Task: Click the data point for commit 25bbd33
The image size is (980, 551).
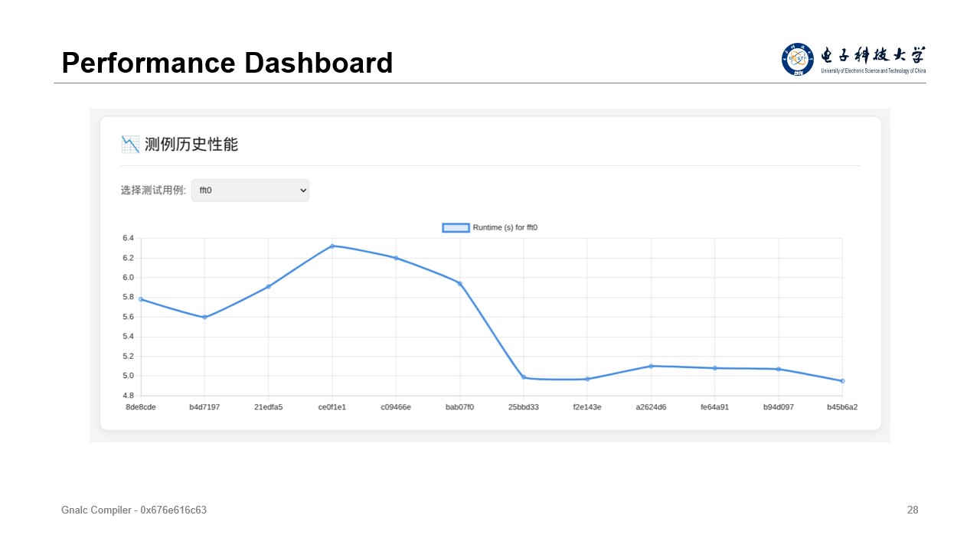Action: click(x=524, y=377)
